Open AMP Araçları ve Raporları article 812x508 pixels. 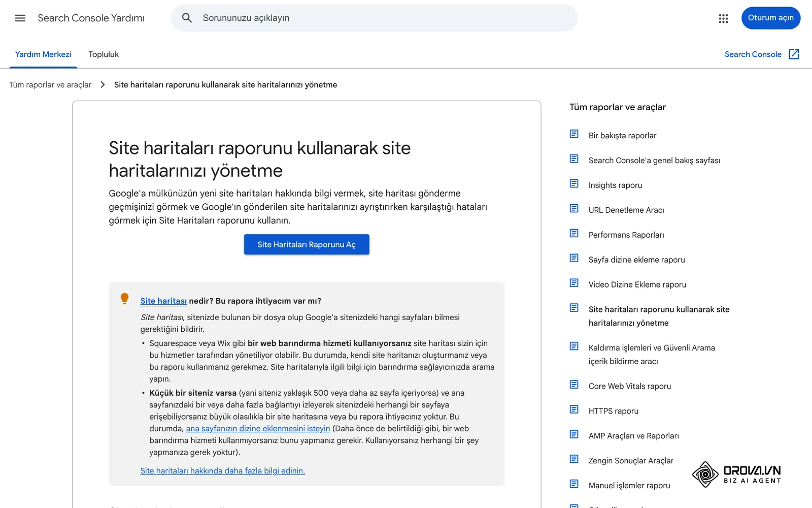pos(633,436)
